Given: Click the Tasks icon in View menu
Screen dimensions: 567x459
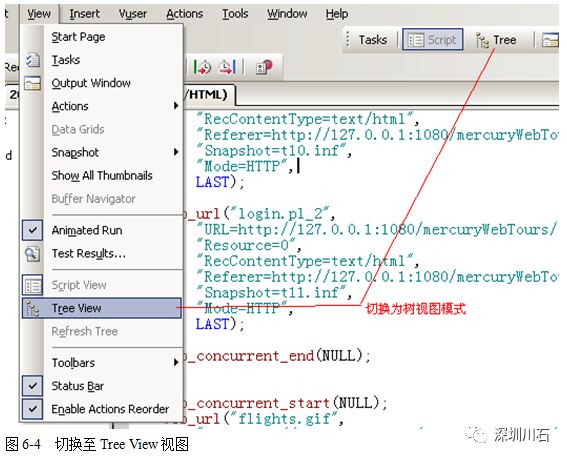Looking at the screenshot, I should point(33,60).
